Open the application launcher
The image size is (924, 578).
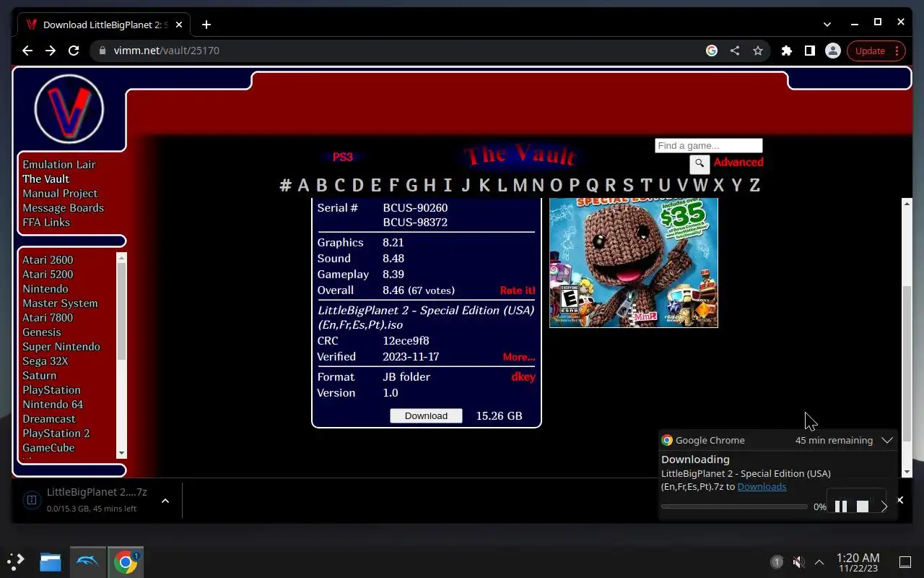tap(16, 561)
